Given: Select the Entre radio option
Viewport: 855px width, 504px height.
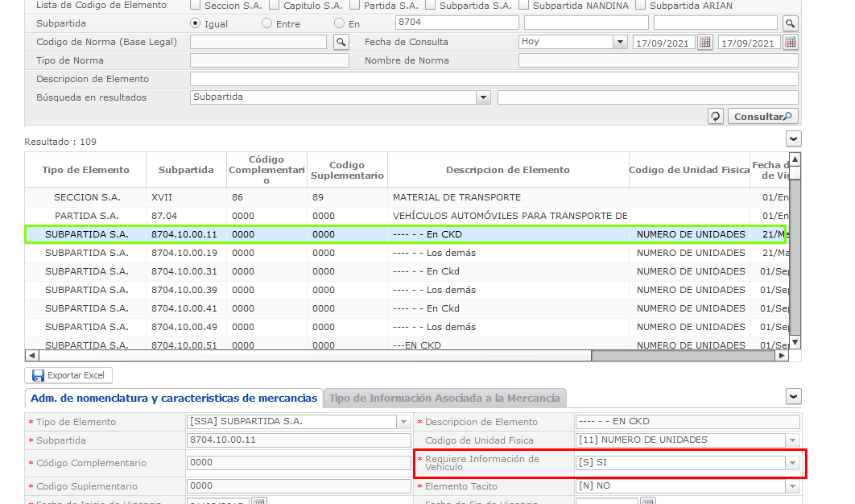Looking at the screenshot, I should point(266,23).
